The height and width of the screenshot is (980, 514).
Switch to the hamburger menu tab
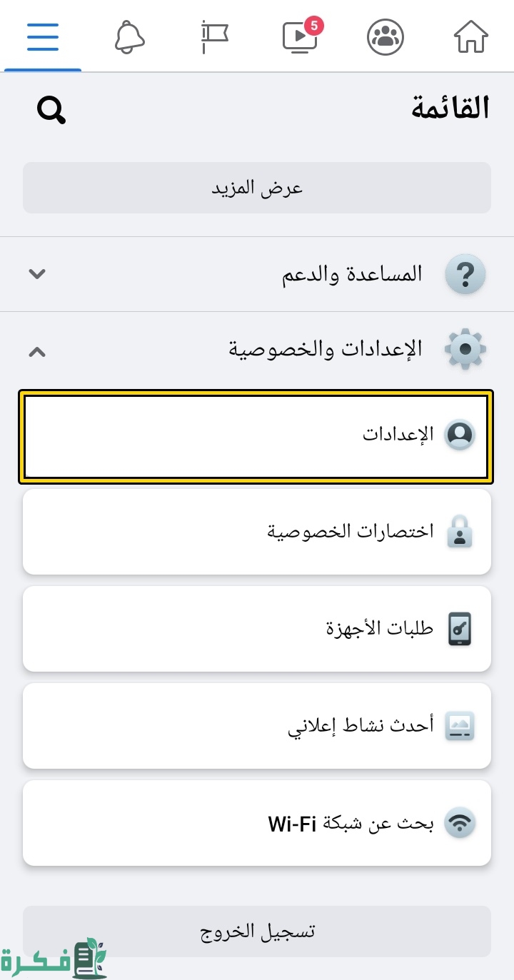[x=43, y=36]
